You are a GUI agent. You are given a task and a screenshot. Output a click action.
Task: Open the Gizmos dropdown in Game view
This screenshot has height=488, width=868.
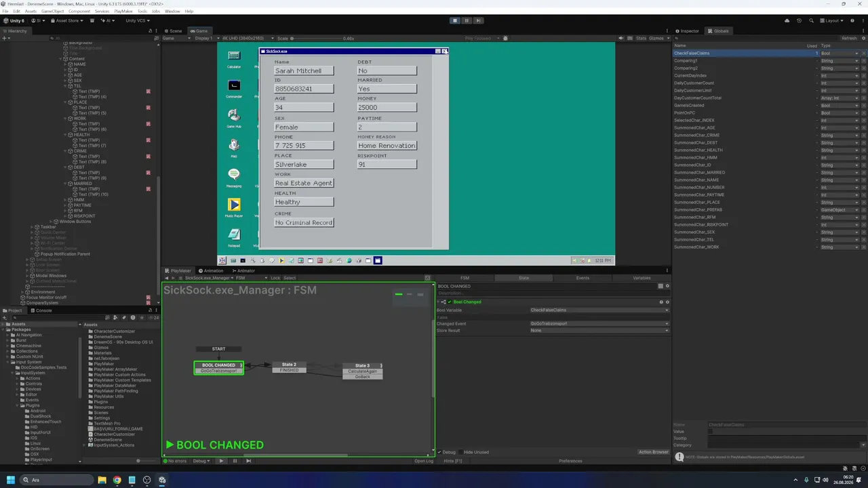pyautogui.click(x=658, y=38)
